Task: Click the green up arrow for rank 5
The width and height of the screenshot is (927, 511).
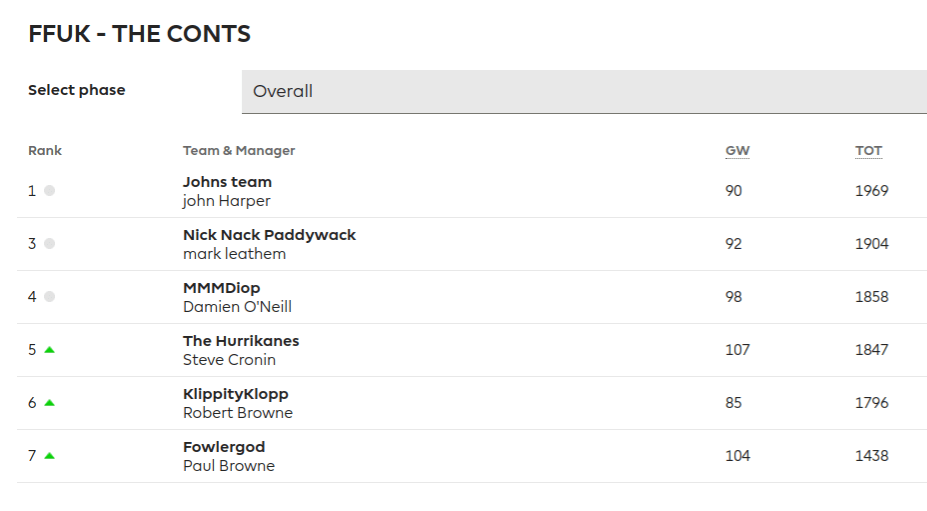Action: tap(49, 350)
